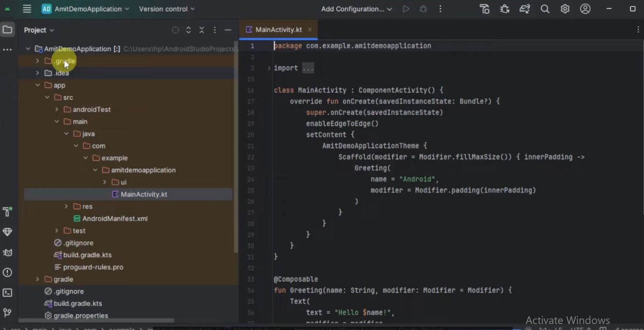This screenshot has width=644, height=330.
Task: Open IDE settings gear icon
Action: (565, 9)
